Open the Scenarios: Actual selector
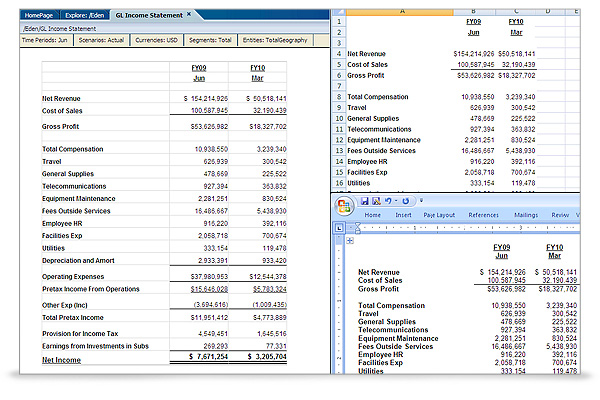The image size is (600, 400). pyautogui.click(x=101, y=41)
